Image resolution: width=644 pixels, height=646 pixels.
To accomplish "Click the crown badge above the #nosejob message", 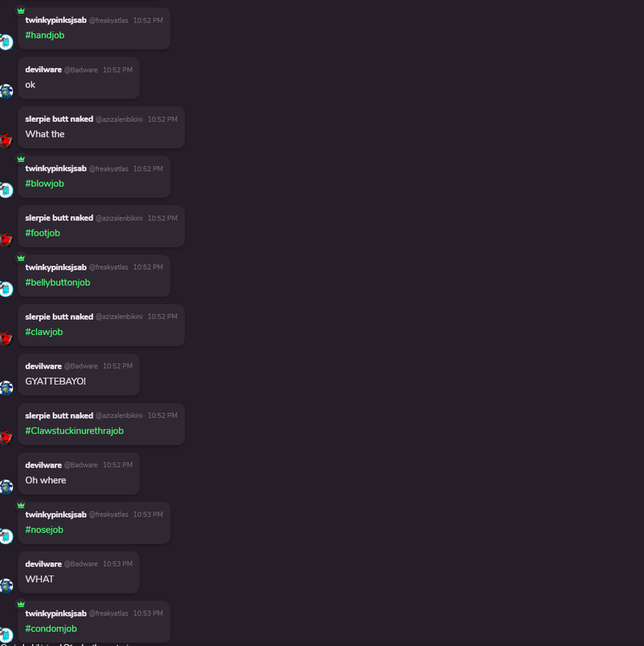I will click(x=21, y=505).
